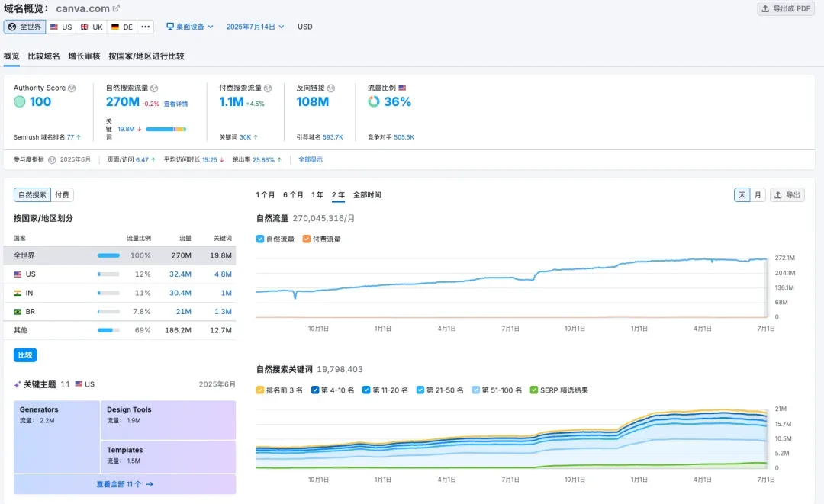Toggle the 付费流量 checkbox
This screenshot has height=504, width=824.
[x=307, y=239]
